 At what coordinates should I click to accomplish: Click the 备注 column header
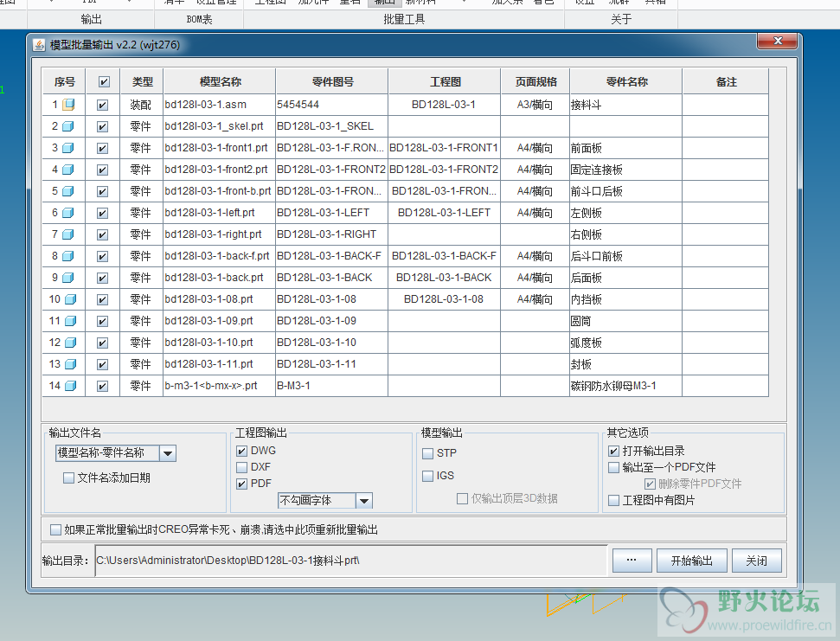[x=726, y=82]
